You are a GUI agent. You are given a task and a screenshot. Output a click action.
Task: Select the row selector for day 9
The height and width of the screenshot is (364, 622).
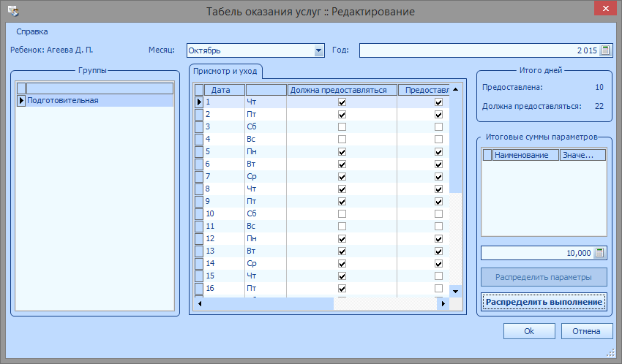coord(199,202)
